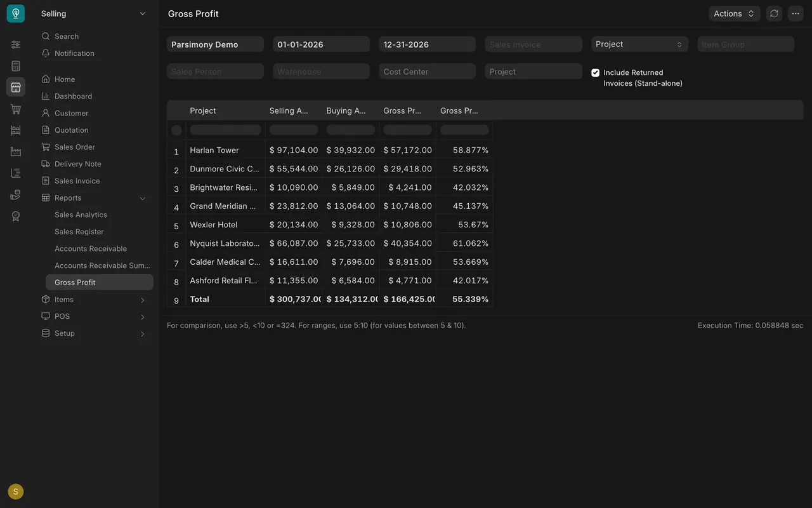Open the calculator Accounting module icon

click(16, 66)
